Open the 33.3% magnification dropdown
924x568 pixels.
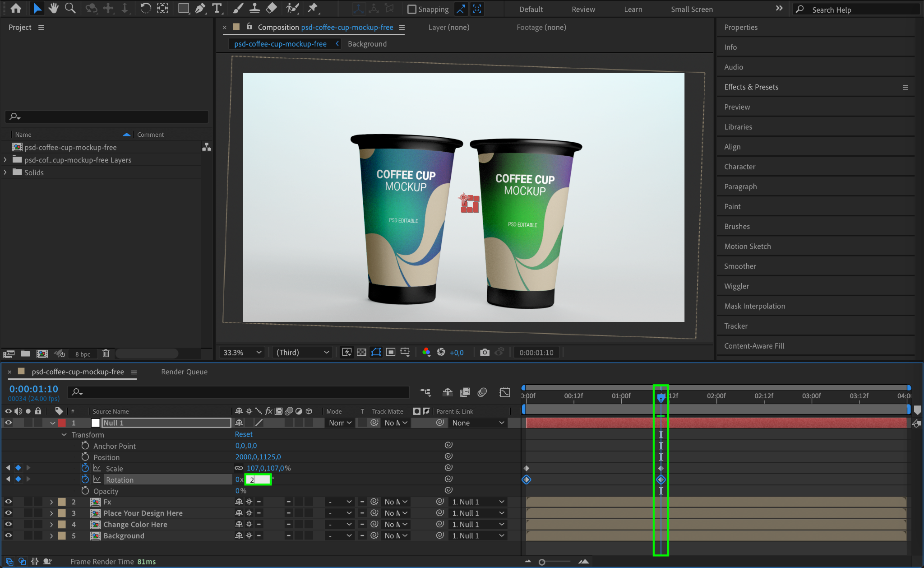click(x=242, y=352)
